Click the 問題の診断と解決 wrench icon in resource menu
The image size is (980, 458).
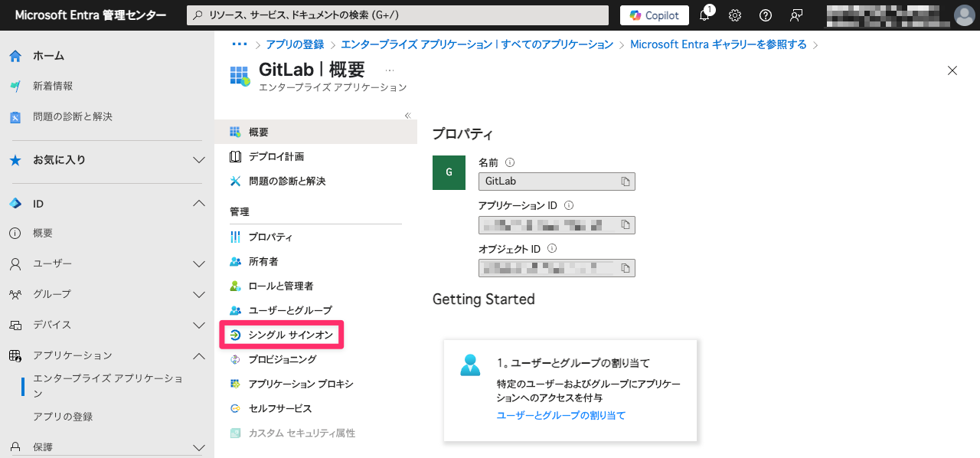click(235, 181)
